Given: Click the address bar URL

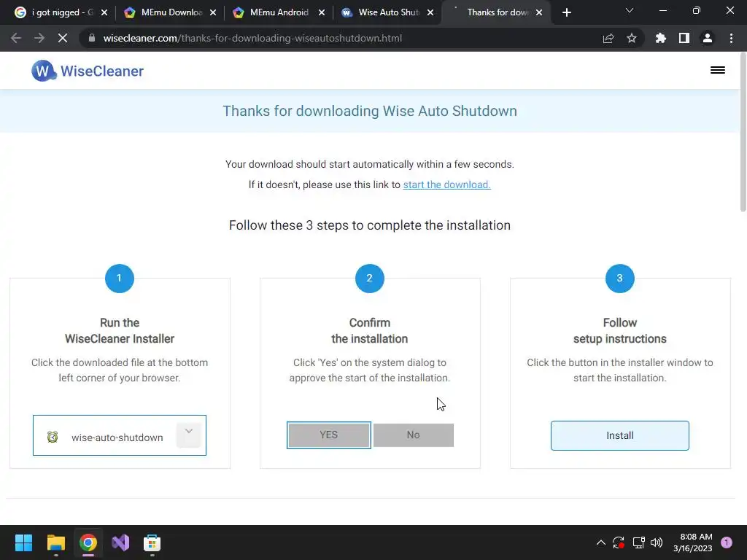Looking at the screenshot, I should coord(252,38).
